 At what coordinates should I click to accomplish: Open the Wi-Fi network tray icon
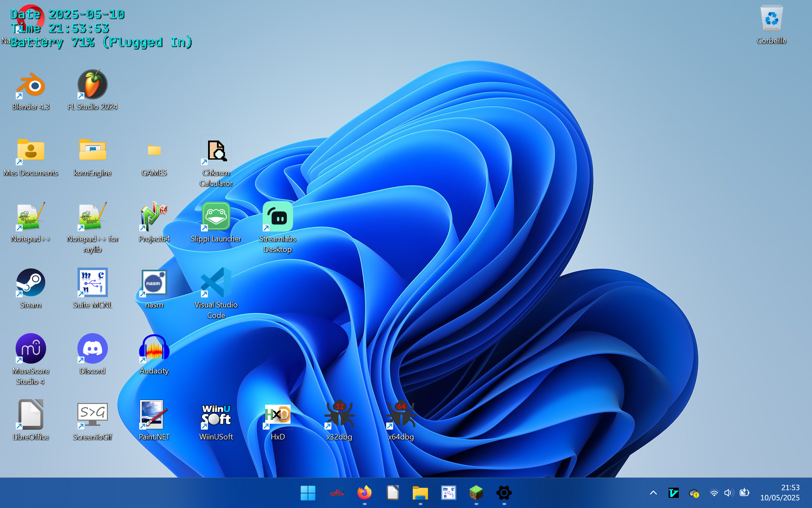pos(714,493)
